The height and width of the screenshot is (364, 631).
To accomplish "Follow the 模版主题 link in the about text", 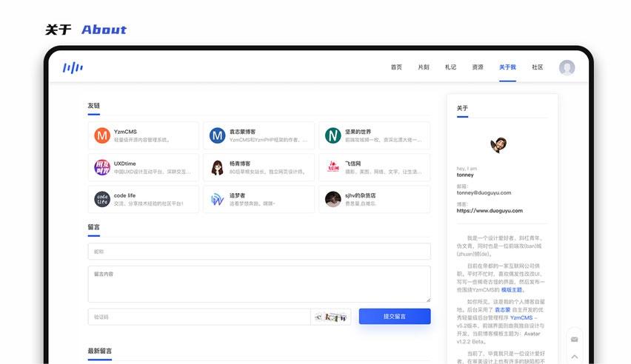I will [512, 290].
